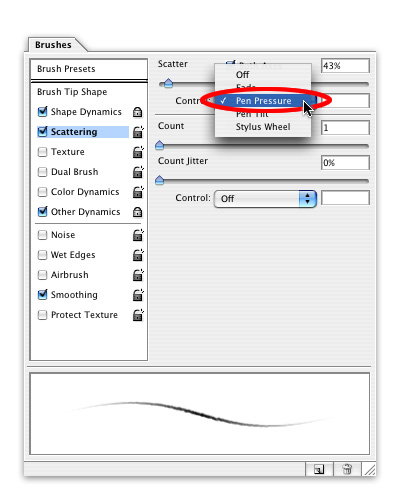Toggle the lock icon next to Scattering
Image resolution: width=400 pixels, height=500 pixels.
tap(138, 132)
